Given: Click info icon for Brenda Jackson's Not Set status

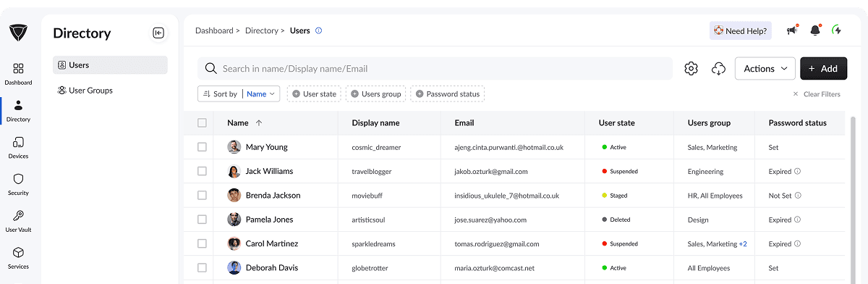Looking at the screenshot, I should tap(798, 196).
